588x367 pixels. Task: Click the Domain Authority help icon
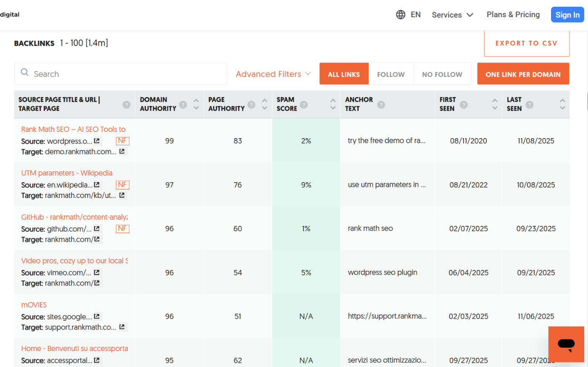pyautogui.click(x=183, y=104)
